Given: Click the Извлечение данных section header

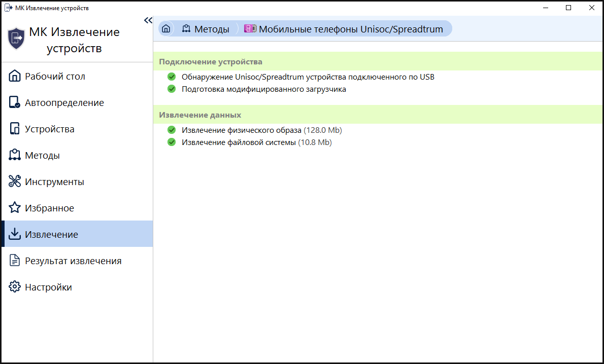Looking at the screenshot, I should click(x=200, y=115).
